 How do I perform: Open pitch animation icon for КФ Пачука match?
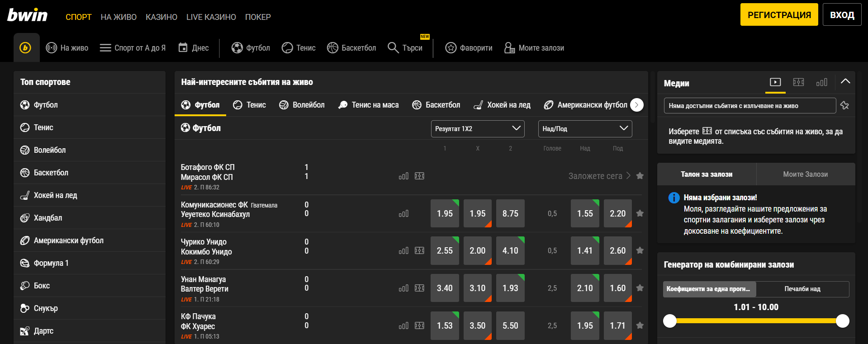pos(419,325)
